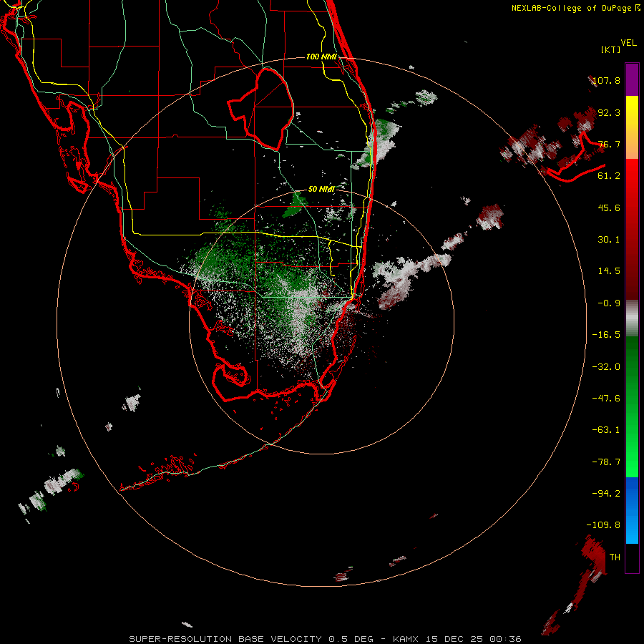The image size is (644, 644).
Task: Select the -63.1 legend value
Action: tap(606, 430)
